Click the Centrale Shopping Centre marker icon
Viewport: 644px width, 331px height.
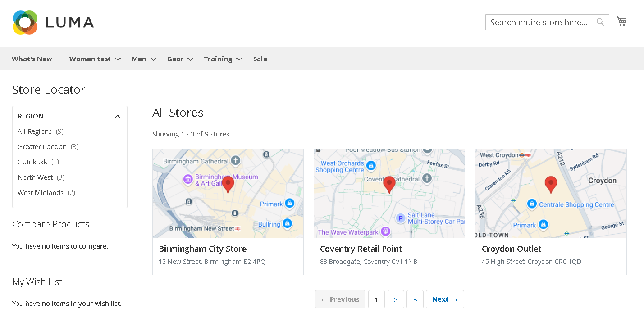click(x=532, y=204)
